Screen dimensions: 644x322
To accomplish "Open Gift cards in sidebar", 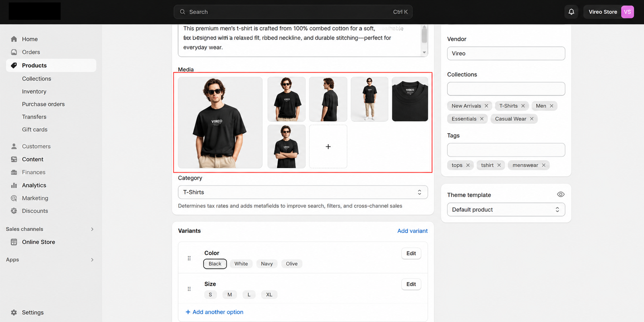I will [35, 129].
